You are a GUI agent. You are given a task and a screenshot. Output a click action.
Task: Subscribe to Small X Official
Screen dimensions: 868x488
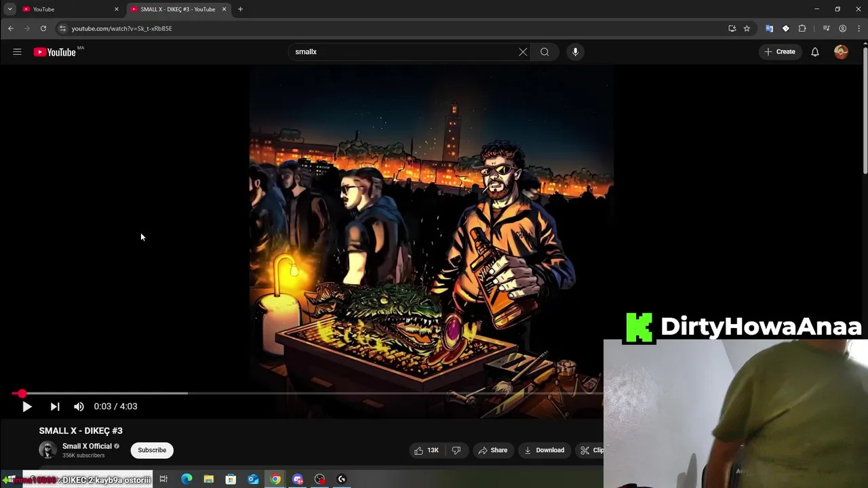[152, 450]
